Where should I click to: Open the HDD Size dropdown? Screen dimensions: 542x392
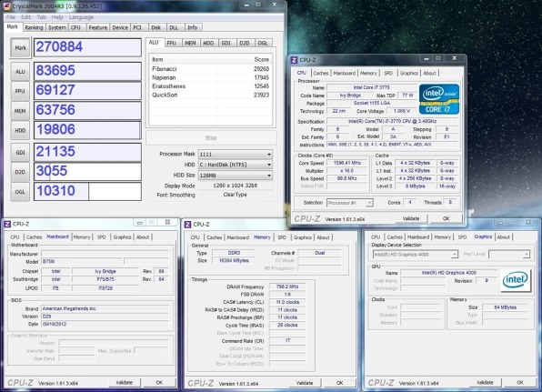(x=236, y=176)
